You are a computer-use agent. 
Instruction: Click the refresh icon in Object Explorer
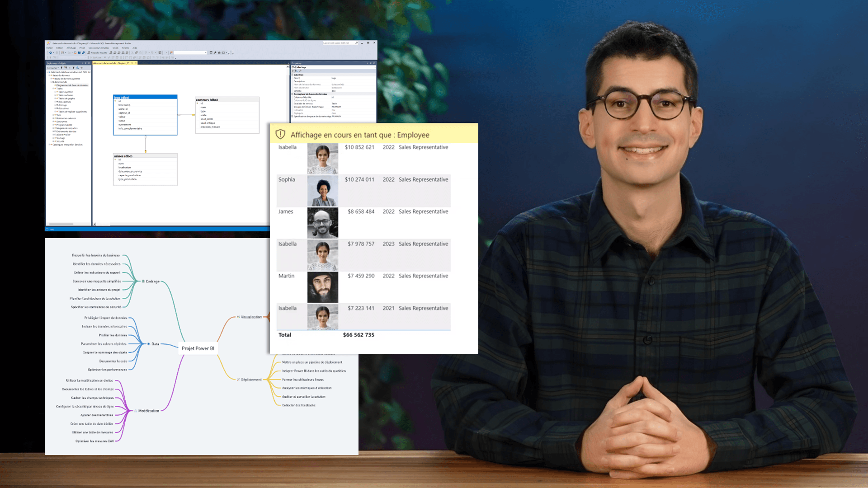78,68
